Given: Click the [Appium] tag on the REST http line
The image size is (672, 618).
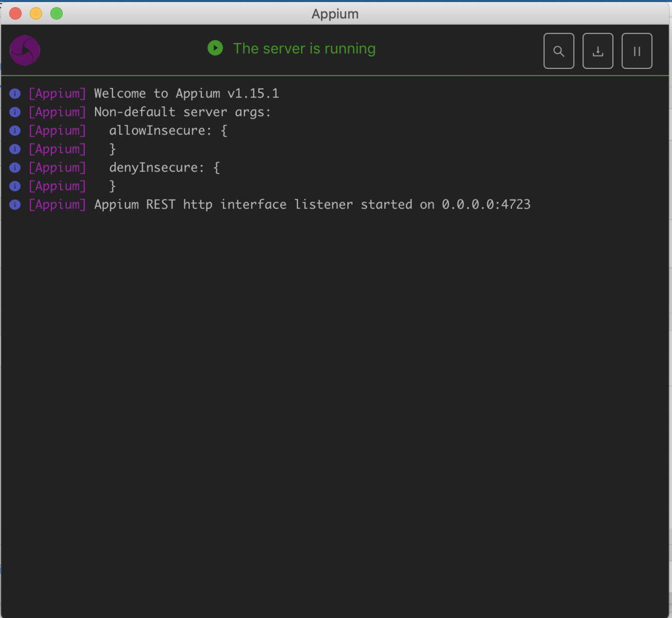Looking at the screenshot, I should coord(57,205).
